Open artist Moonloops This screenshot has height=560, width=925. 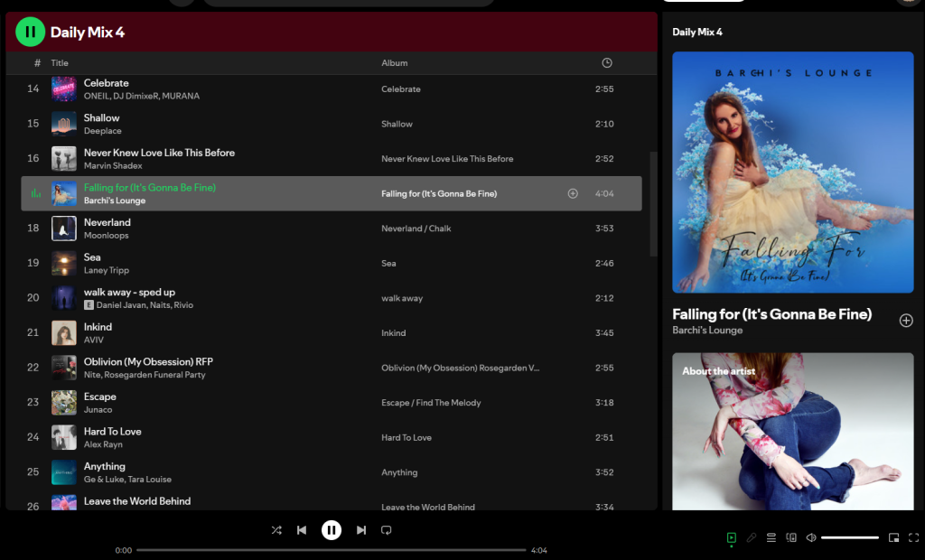[x=107, y=236]
